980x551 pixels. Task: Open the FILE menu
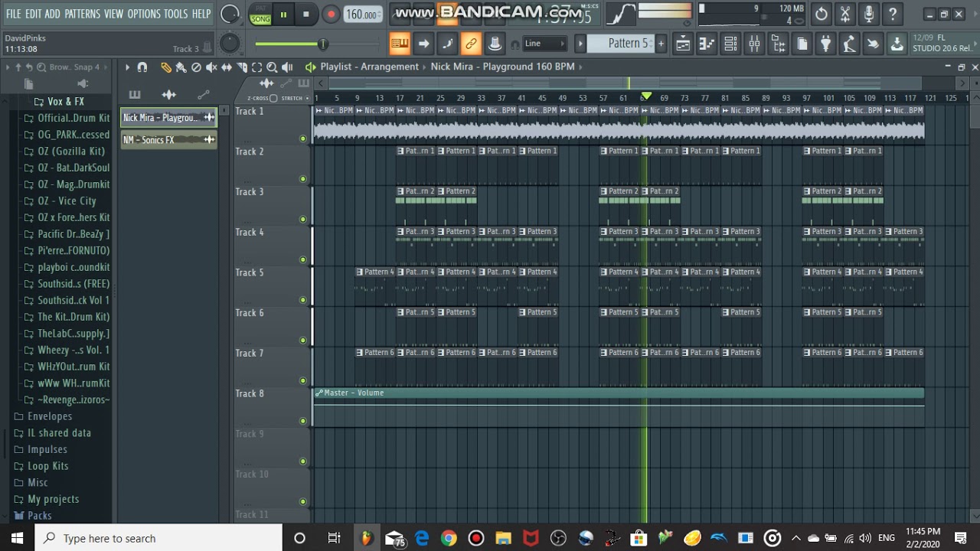coord(14,14)
